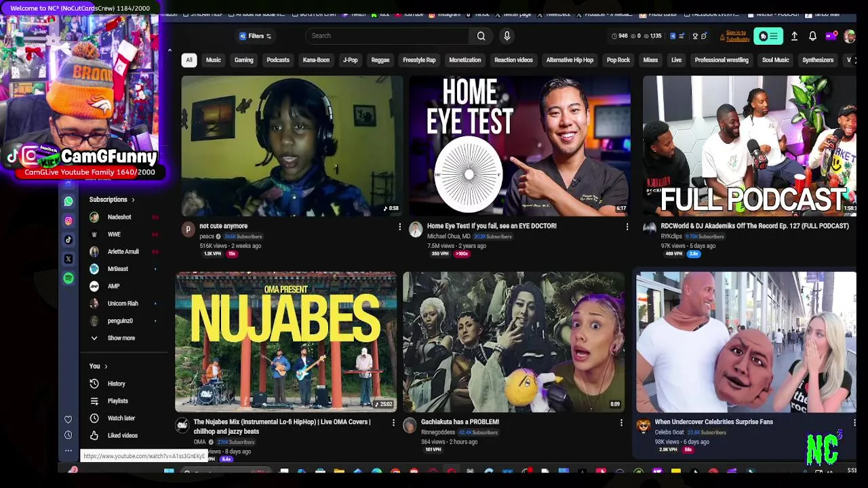
Task: Click Sign in to TubeBuddy link
Action: click(737, 36)
